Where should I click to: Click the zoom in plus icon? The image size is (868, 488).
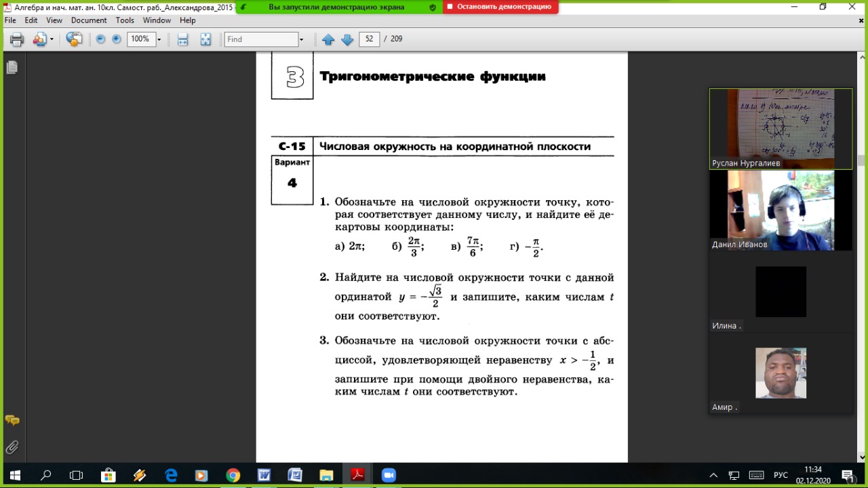point(117,39)
